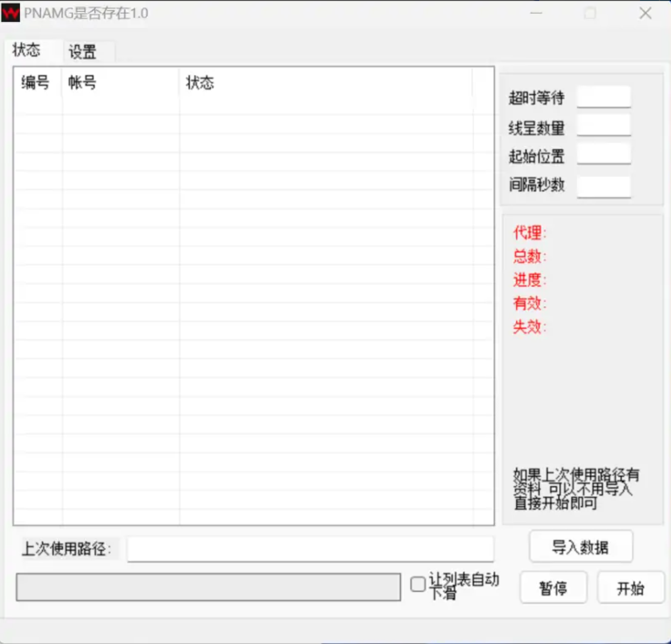Screen dimensions: 671x644
Task: Click the 导入数据 button
Action: pyautogui.click(x=581, y=547)
